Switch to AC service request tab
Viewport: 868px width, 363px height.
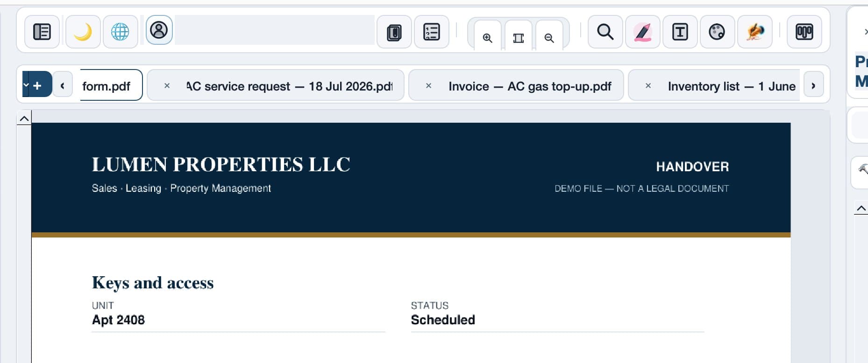pos(290,86)
